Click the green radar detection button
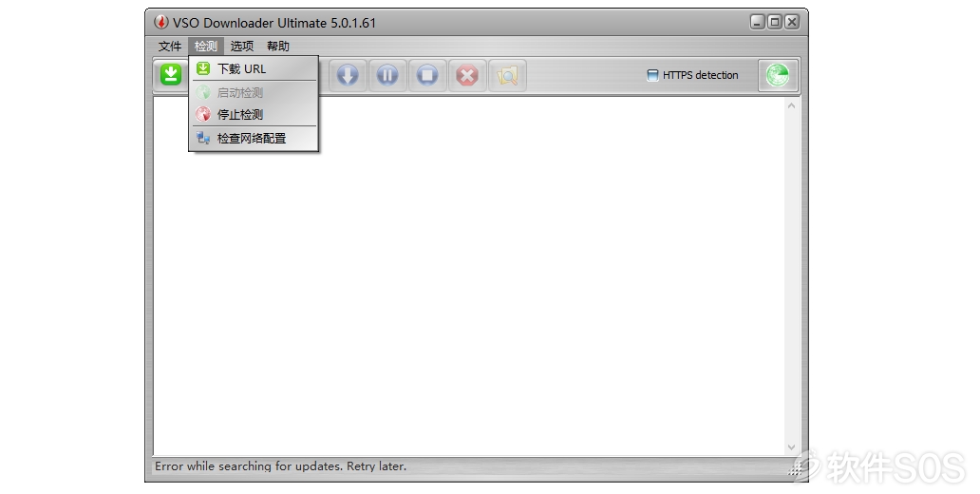The image size is (980, 494). (x=778, y=76)
